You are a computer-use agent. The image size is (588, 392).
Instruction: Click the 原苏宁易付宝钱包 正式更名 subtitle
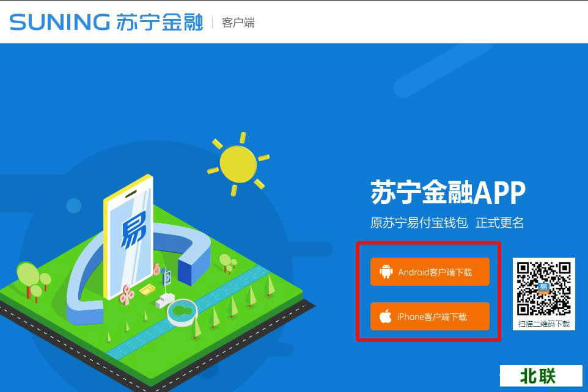point(447,223)
